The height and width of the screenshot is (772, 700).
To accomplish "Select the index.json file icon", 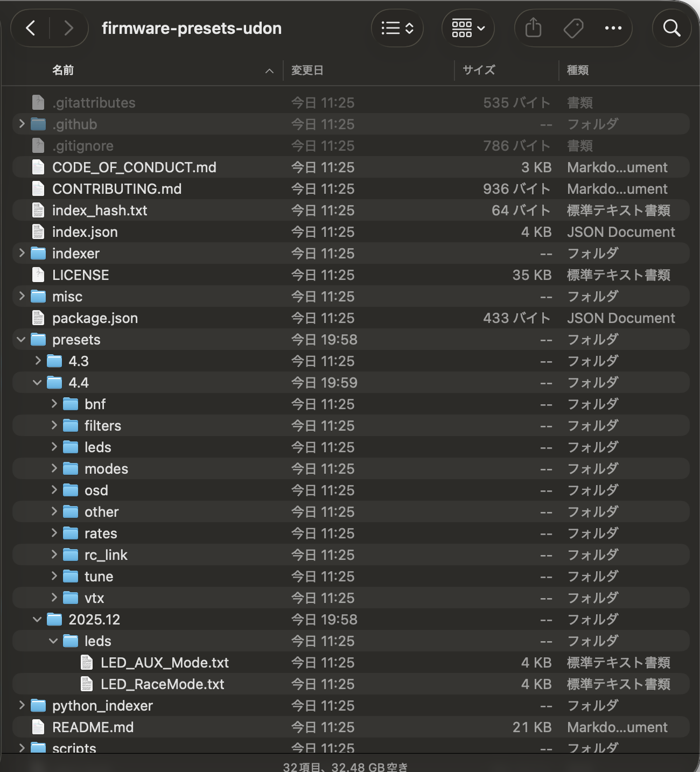I will [38, 232].
